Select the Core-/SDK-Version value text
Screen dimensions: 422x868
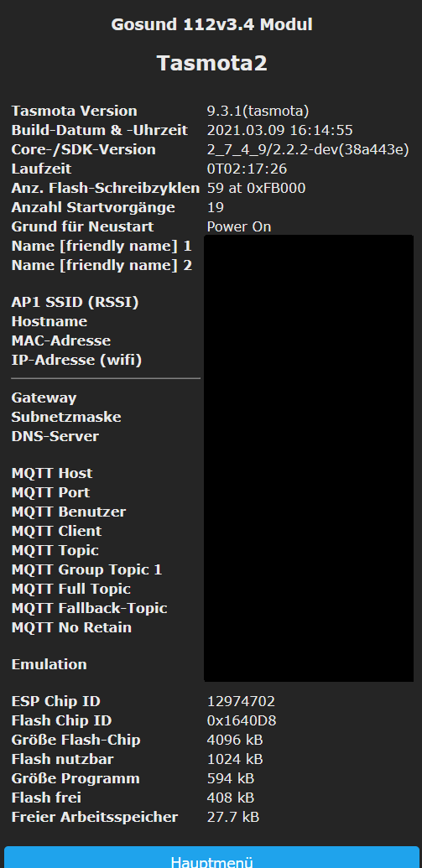point(308,149)
